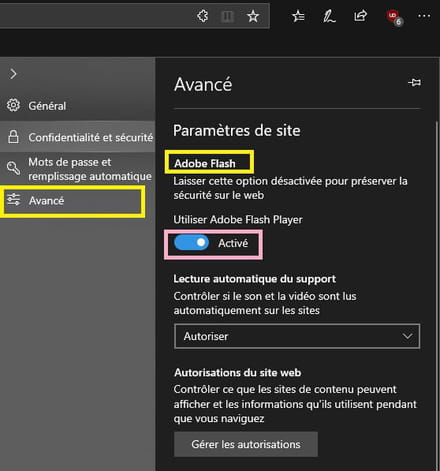Open the Autoriser media autoplay dropdown
440x471 pixels.
click(x=297, y=336)
